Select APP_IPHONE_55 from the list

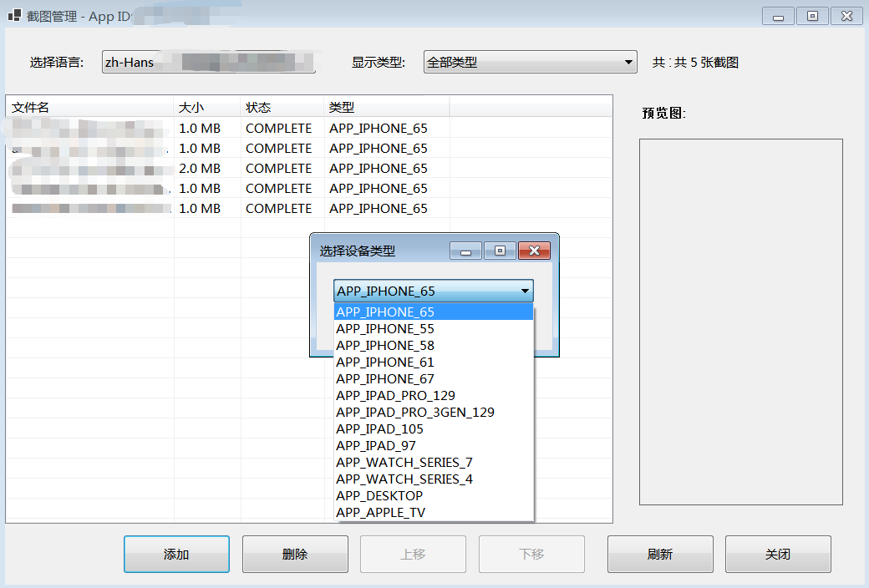tap(385, 329)
